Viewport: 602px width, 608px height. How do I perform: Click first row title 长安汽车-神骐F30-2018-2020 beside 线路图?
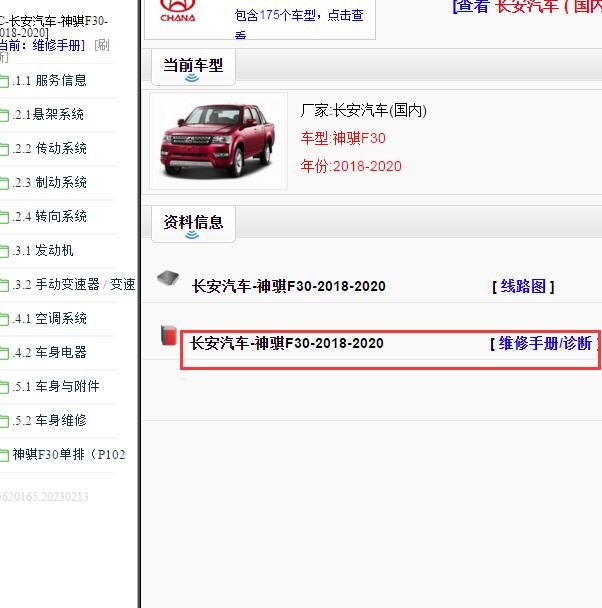289,287
